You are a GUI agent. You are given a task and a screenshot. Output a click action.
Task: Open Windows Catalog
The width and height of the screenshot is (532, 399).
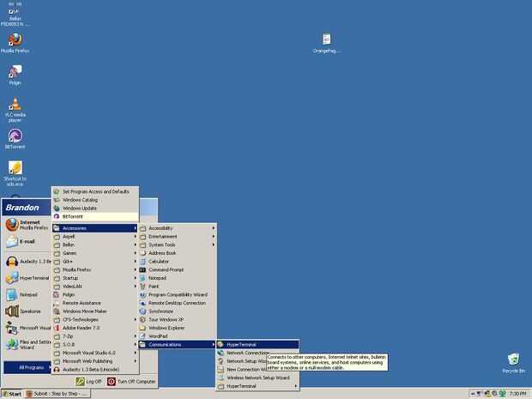95,200
